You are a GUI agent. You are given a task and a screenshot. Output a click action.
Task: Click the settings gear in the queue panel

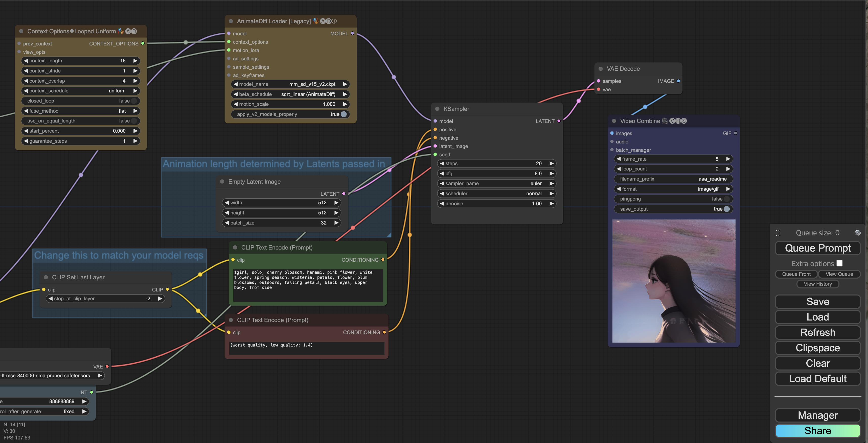[x=858, y=233]
